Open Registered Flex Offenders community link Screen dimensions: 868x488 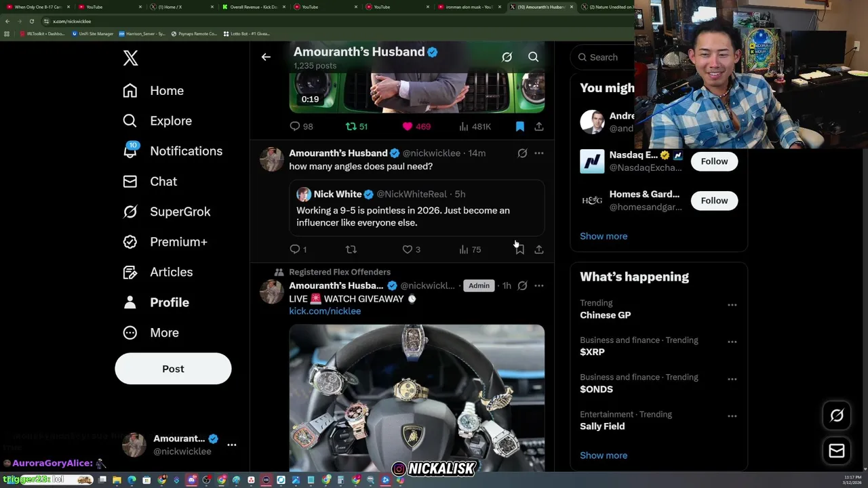tap(340, 272)
